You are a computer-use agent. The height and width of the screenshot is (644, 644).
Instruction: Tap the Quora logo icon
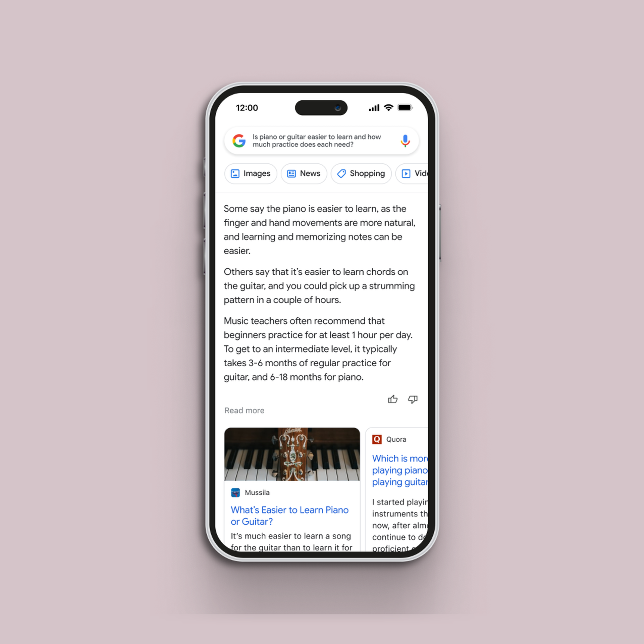click(x=377, y=439)
